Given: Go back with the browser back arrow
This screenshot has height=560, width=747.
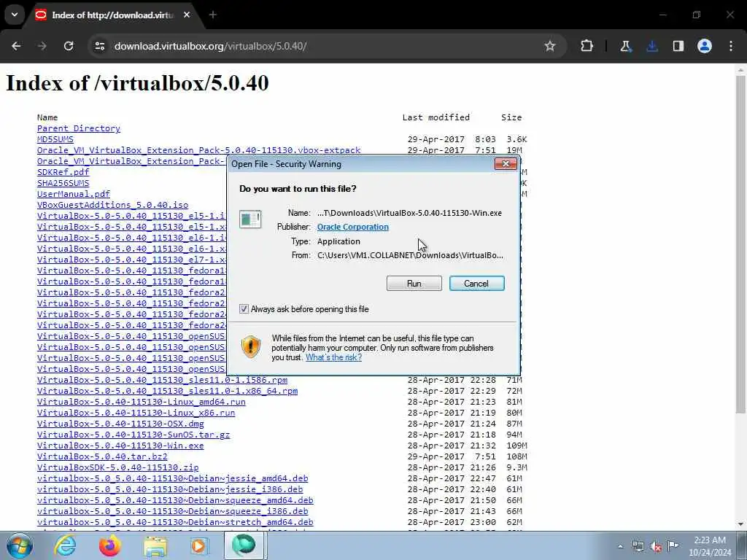Looking at the screenshot, I should (x=16, y=46).
